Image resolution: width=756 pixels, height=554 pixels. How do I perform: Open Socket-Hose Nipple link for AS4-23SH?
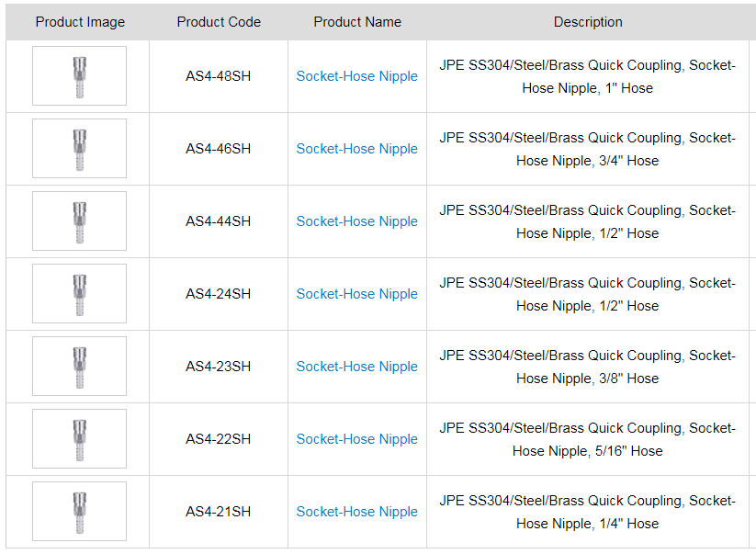356,367
